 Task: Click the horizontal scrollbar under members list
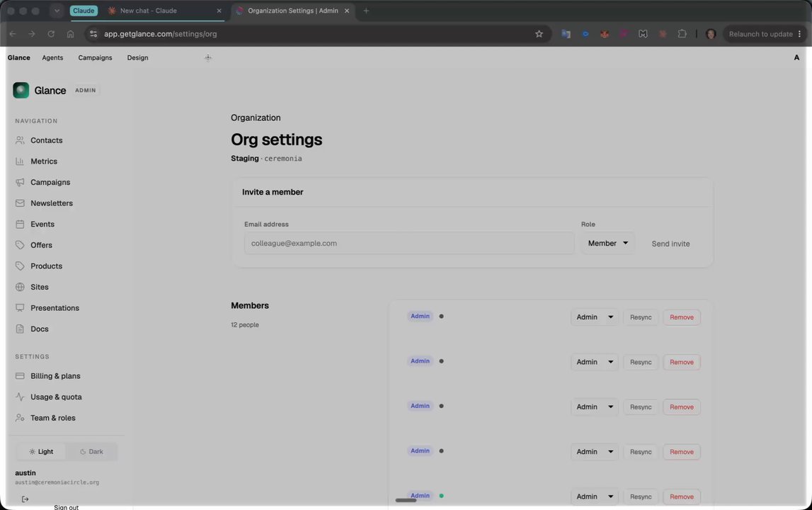click(406, 500)
